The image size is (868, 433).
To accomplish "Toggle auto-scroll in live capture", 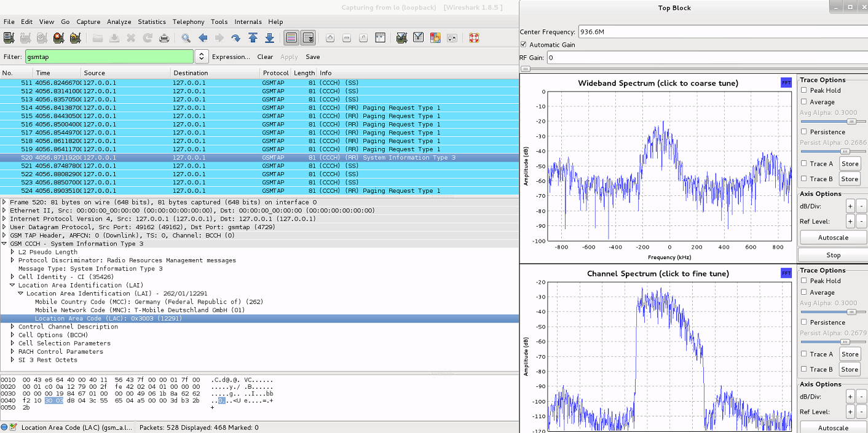I will [308, 38].
